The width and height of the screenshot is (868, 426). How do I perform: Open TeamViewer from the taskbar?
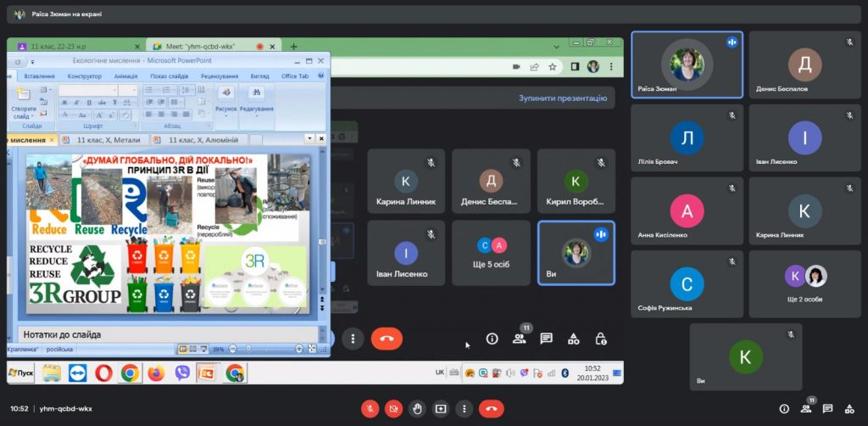click(77, 373)
